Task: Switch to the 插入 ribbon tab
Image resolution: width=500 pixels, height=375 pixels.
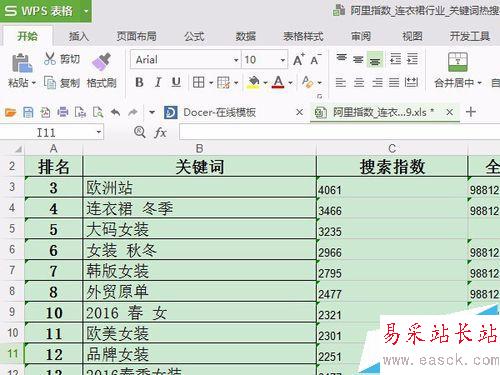Action: [79, 36]
